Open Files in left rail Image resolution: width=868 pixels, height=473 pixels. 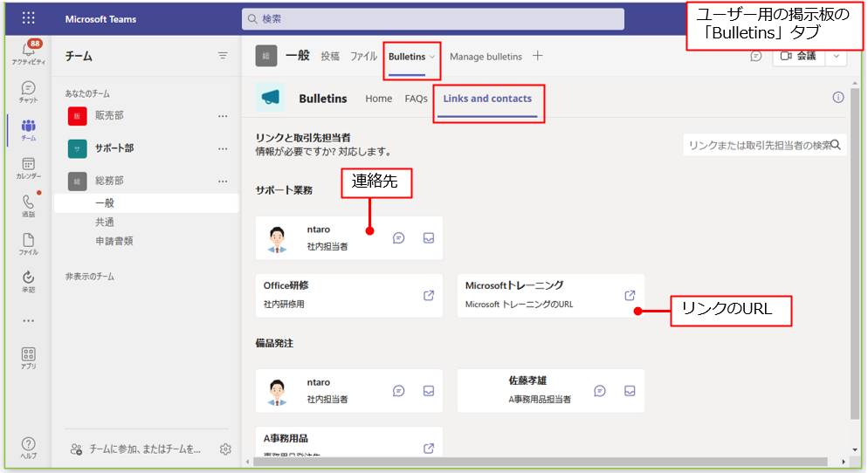(x=28, y=243)
